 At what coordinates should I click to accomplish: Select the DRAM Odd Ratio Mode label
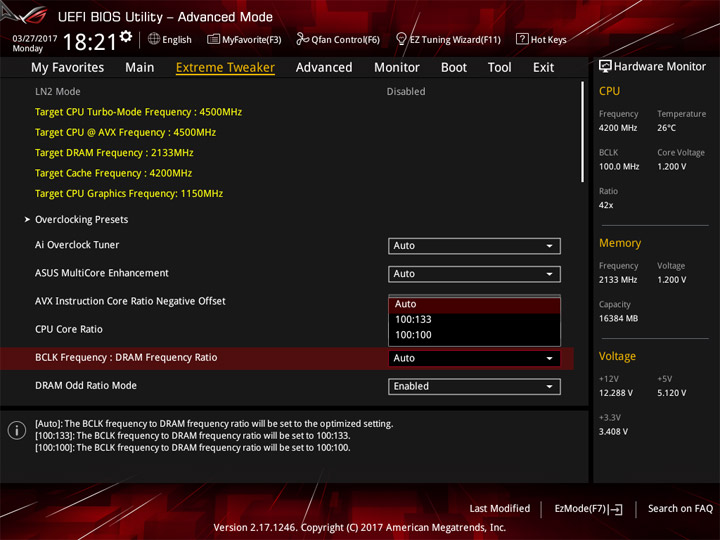coord(86,385)
